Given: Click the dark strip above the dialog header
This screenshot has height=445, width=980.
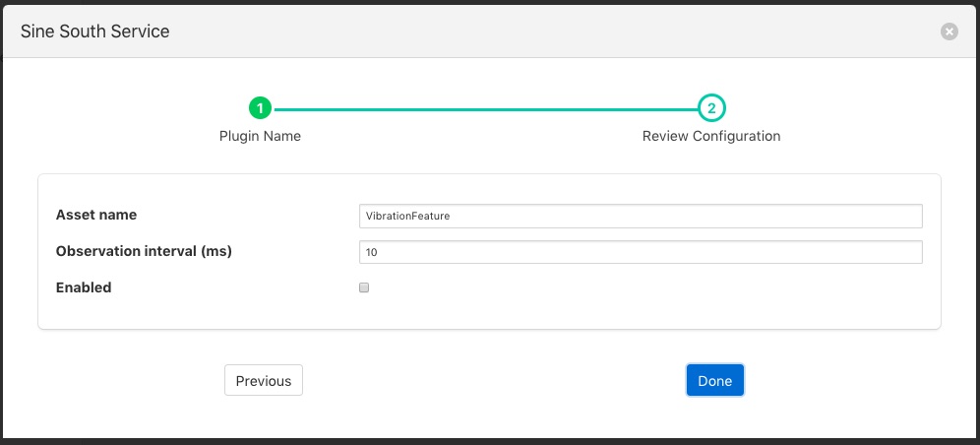Looking at the screenshot, I should pos(490,3).
